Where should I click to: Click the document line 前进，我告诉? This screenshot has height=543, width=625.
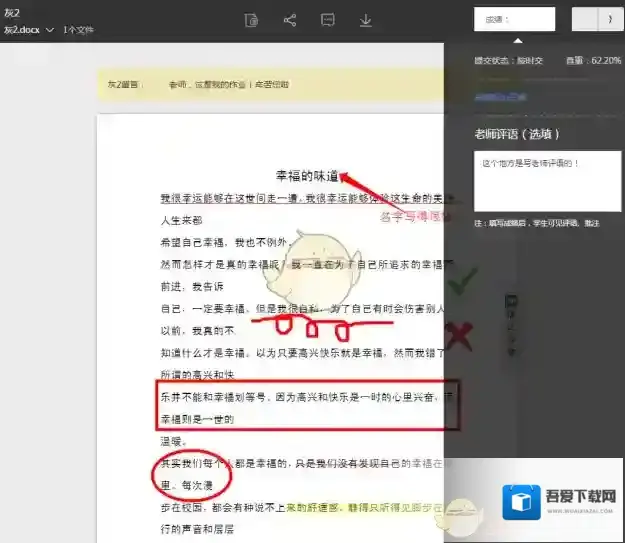192,286
